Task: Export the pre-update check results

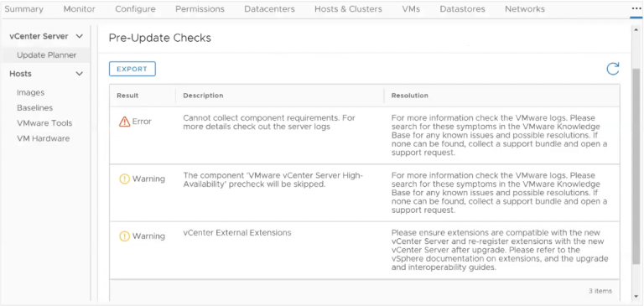Action: coord(132,69)
